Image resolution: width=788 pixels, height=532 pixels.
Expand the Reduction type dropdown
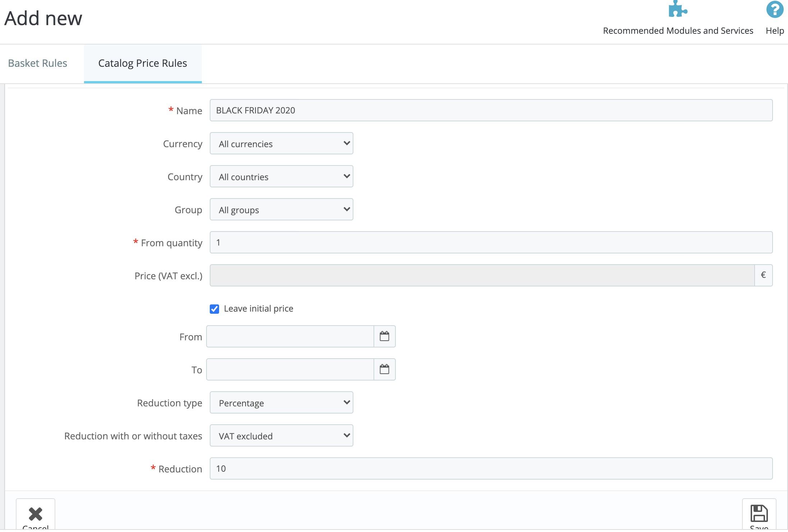coord(281,403)
